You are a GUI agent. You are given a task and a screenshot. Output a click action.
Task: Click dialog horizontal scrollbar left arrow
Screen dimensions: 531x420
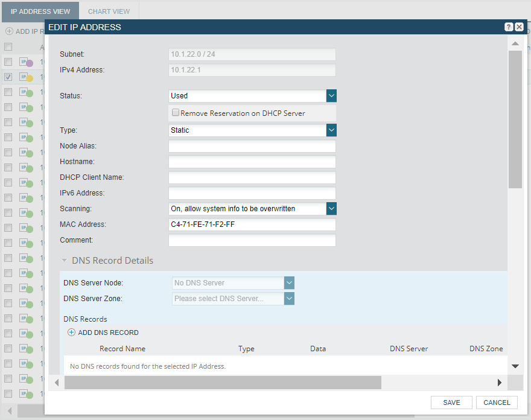click(x=57, y=383)
